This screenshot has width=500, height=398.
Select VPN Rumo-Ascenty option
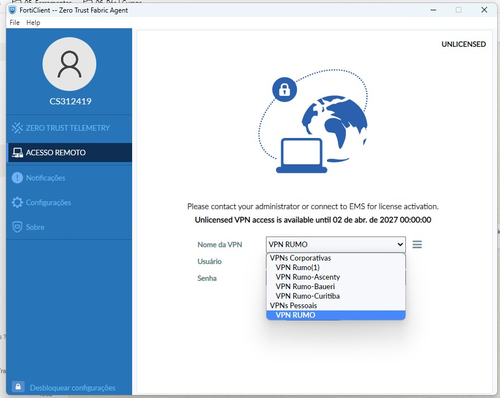pyautogui.click(x=336, y=277)
